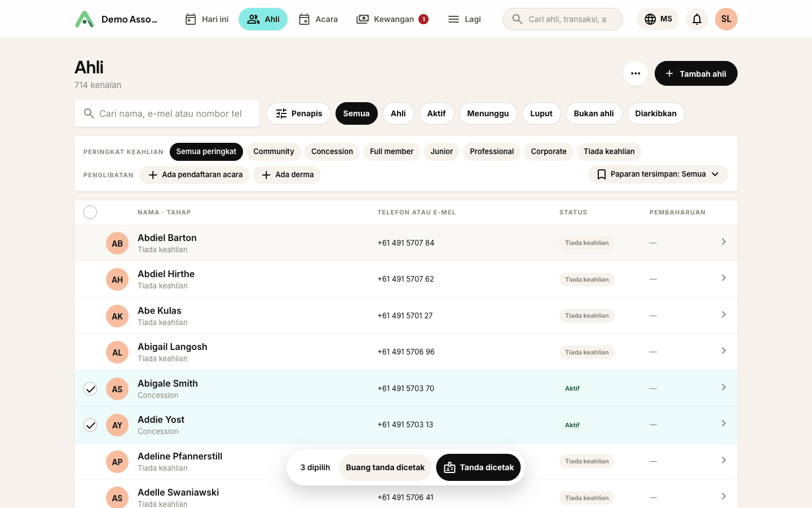Viewport: 812px width, 508px height.
Task: Click the AB avatar for Abdiel Barton
Action: coord(117,243)
